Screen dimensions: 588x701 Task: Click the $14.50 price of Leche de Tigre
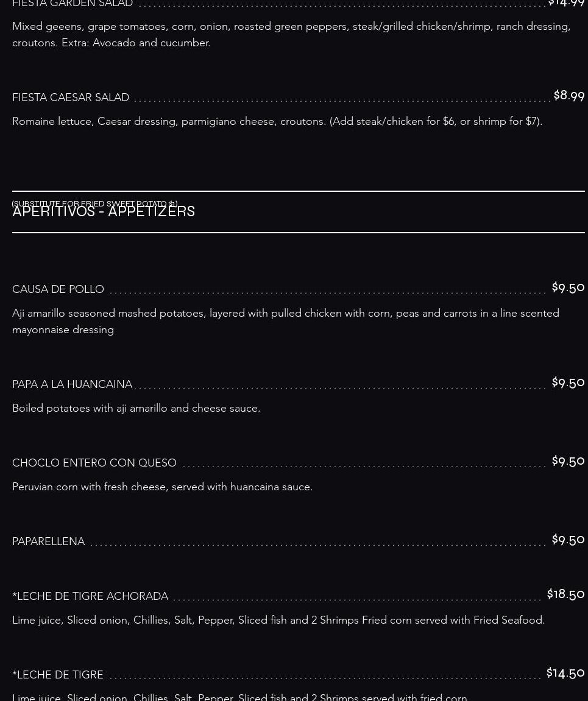tap(565, 672)
